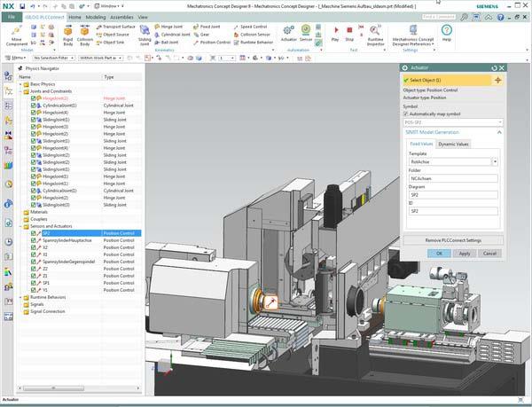Open the Within Work Part scope dropdown
Viewport: 532px width, 407px height.
pos(101,58)
